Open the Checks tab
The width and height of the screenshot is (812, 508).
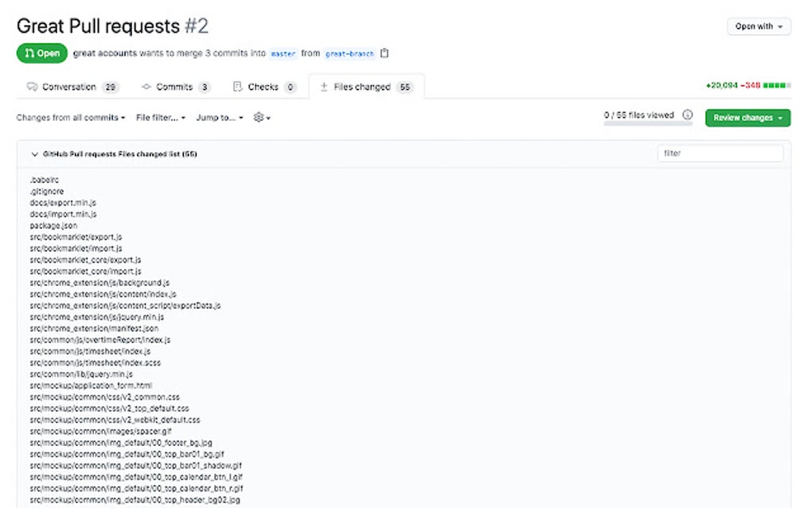[x=264, y=87]
